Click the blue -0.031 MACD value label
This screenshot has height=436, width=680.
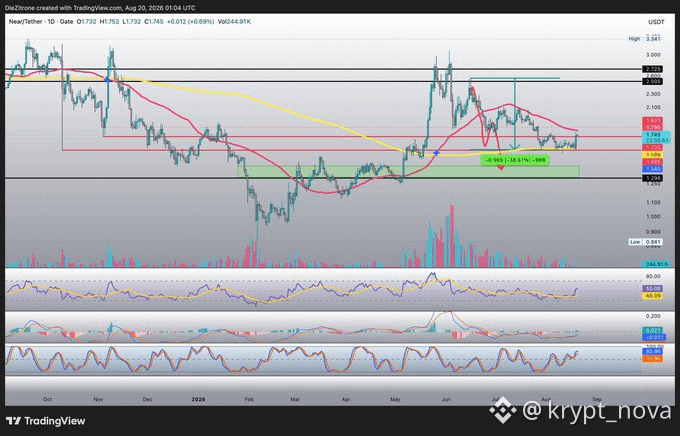coord(654,338)
